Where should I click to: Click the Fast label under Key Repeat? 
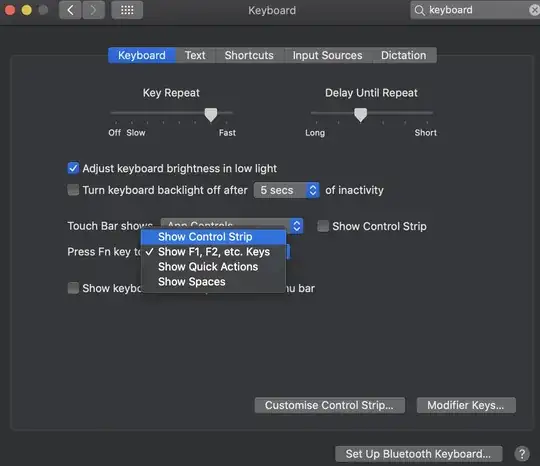point(227,133)
